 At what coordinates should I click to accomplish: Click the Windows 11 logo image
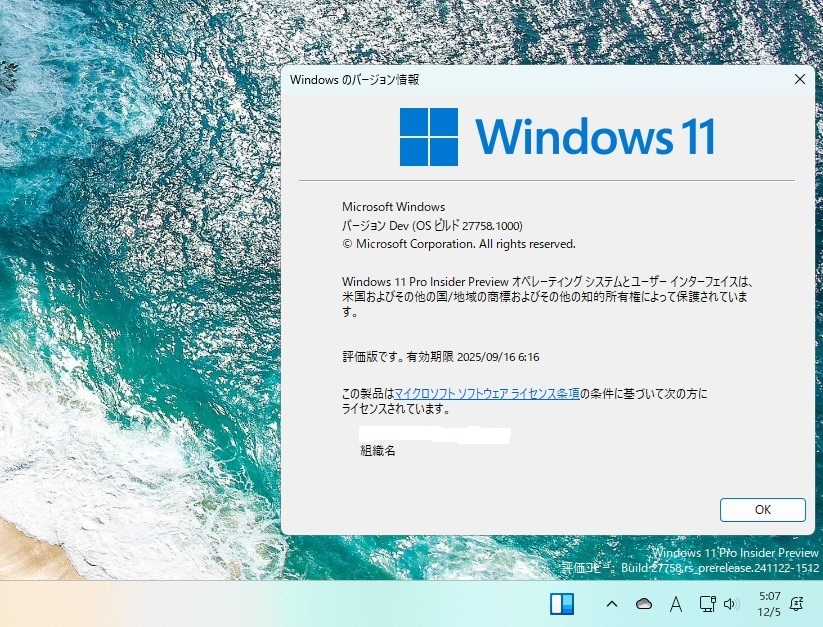pyautogui.click(x=557, y=136)
